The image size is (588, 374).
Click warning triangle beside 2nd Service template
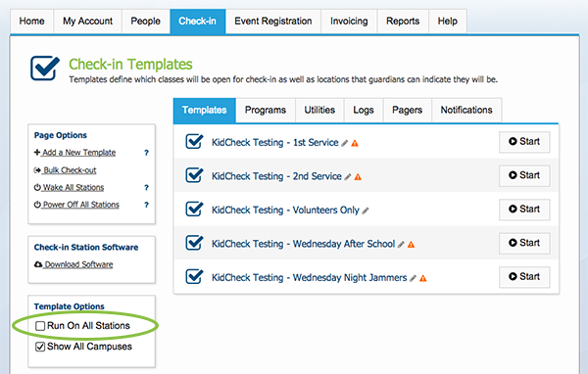pos(358,177)
